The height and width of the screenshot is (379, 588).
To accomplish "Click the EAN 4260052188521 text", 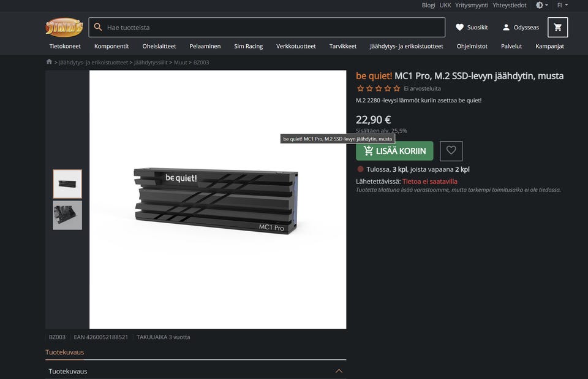I will 101,337.
